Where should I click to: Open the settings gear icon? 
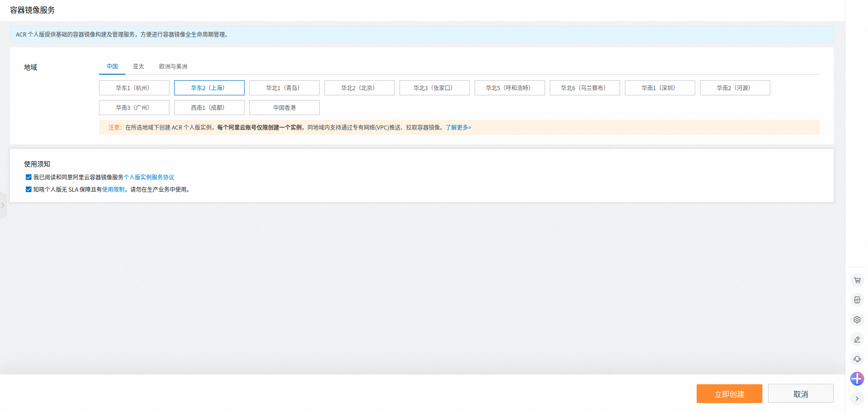pyautogui.click(x=857, y=319)
